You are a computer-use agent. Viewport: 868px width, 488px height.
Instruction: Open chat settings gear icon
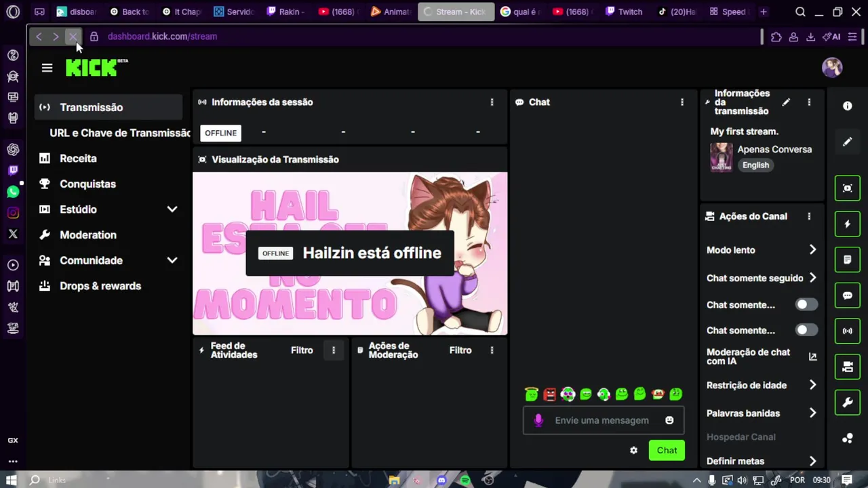(633, 451)
